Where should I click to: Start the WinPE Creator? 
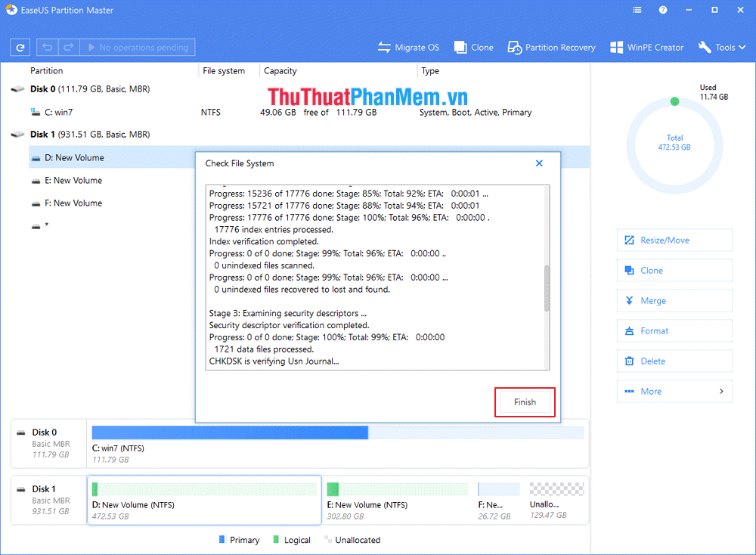pos(646,47)
